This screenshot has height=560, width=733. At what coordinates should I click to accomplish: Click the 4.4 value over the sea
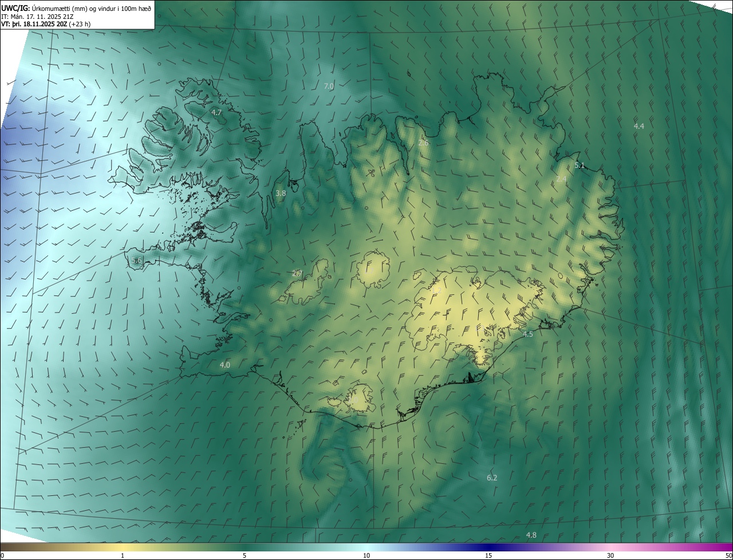click(x=639, y=126)
